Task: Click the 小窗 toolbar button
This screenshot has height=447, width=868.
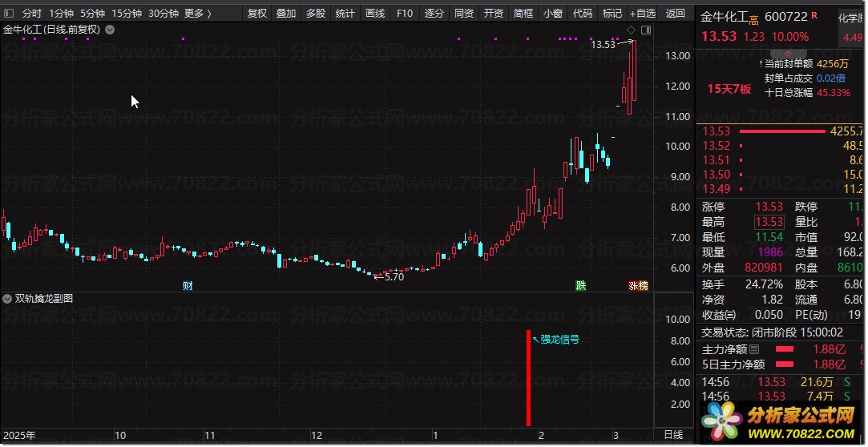Action: pos(553,13)
